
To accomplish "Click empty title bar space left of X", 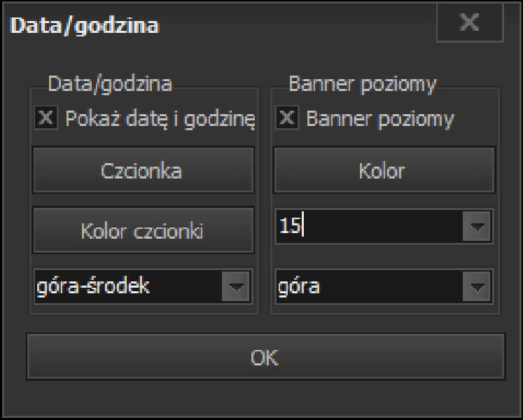I will (x=297, y=23).
